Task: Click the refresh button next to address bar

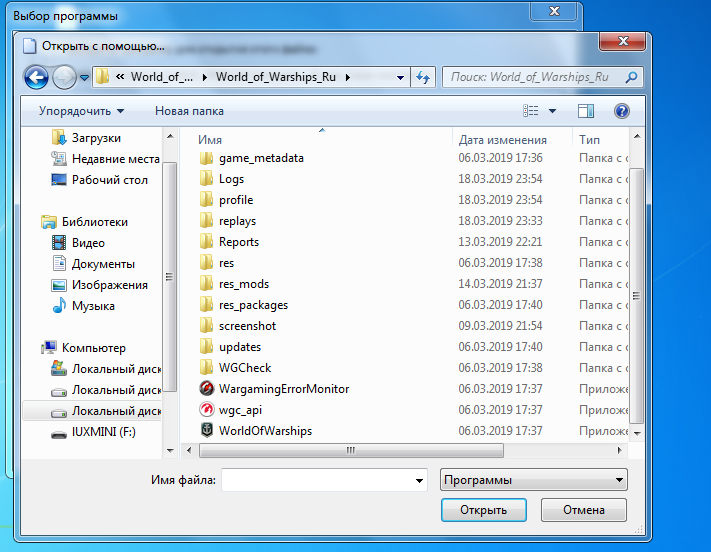Action: coord(423,78)
